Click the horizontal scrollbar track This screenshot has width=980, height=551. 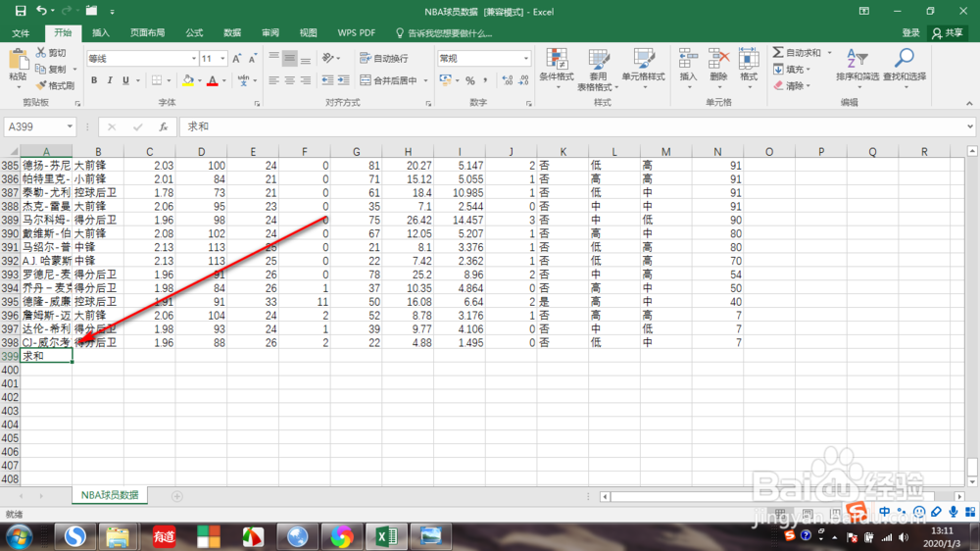click(x=781, y=497)
